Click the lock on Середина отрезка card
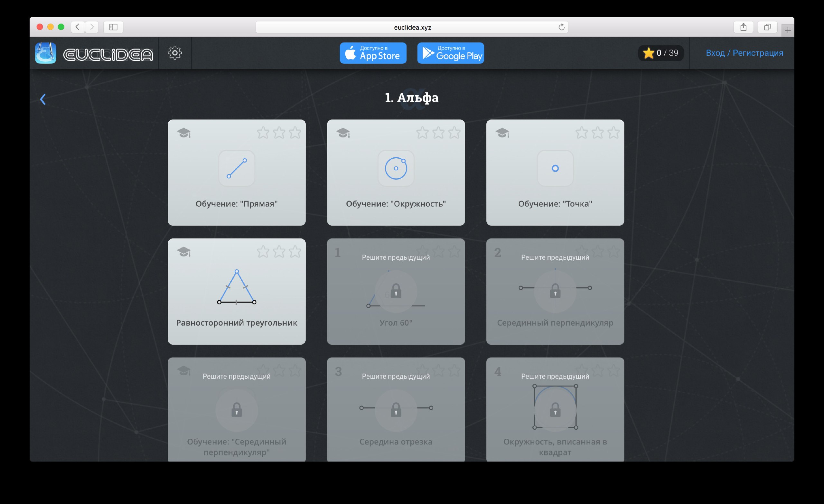824x504 pixels. click(x=396, y=410)
